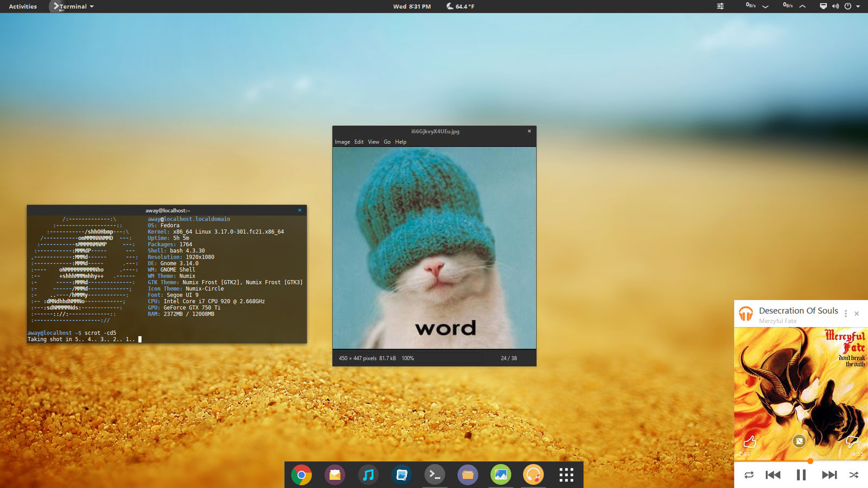Skip to the next track
This screenshot has height=488, width=868.
[x=829, y=475]
